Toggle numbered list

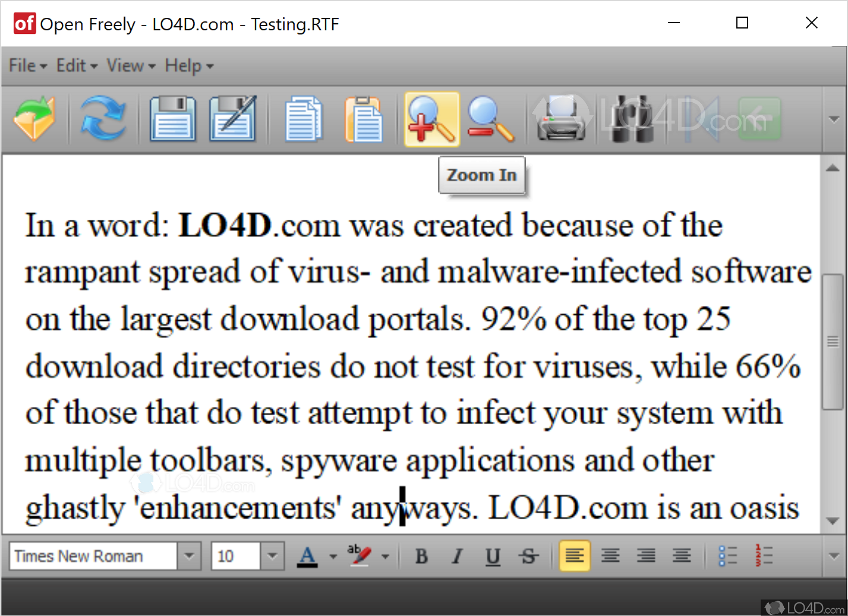point(764,556)
